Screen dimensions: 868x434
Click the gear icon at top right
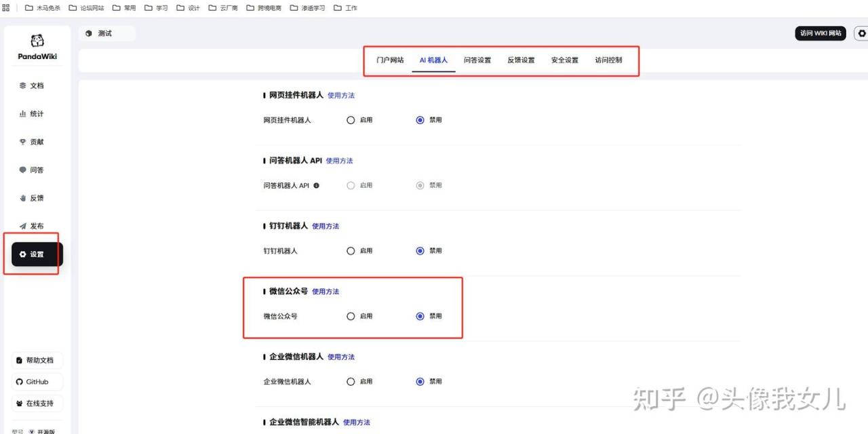coord(862,33)
